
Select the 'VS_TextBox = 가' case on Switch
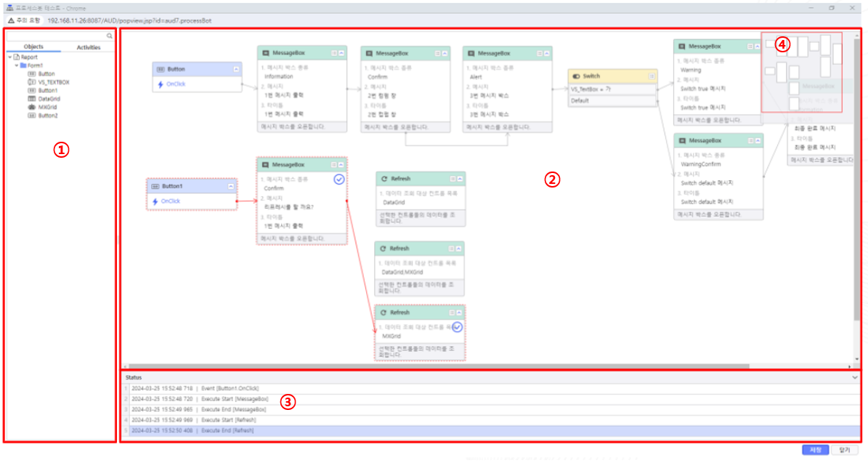pyautogui.click(x=613, y=89)
